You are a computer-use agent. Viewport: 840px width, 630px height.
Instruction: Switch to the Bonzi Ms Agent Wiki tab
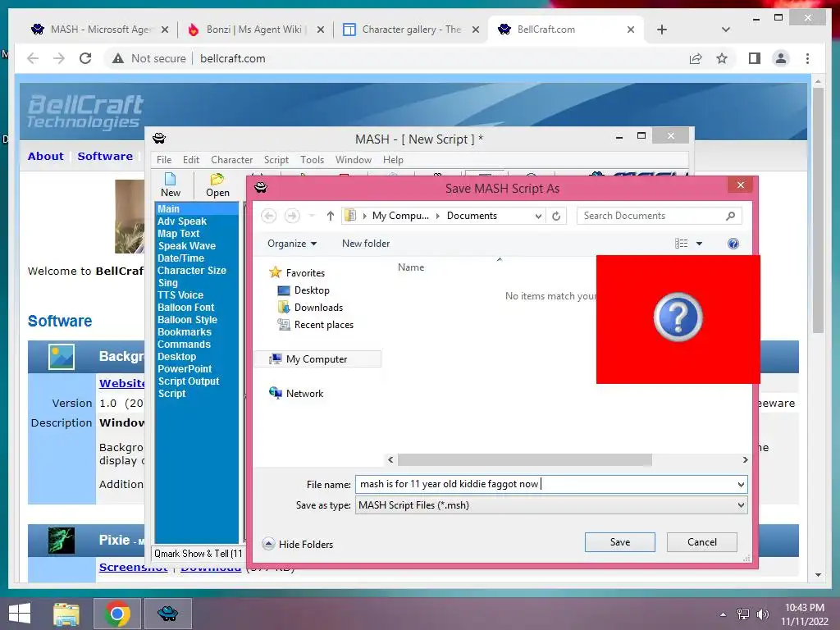pos(256,30)
